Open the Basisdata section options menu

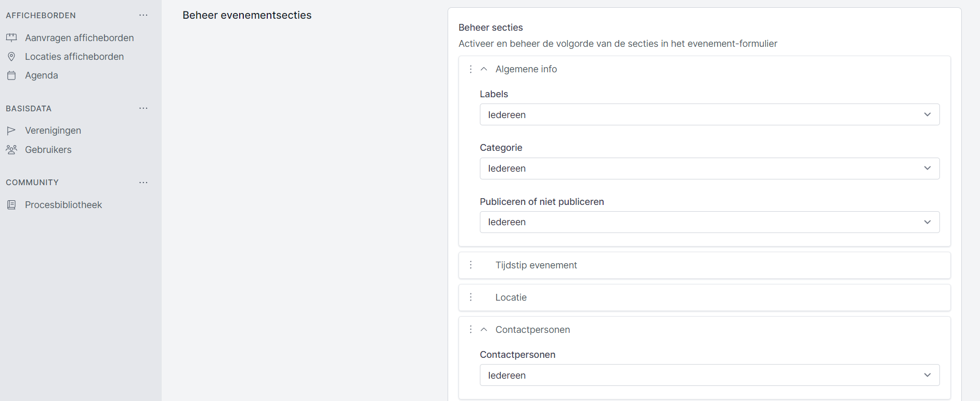143,108
